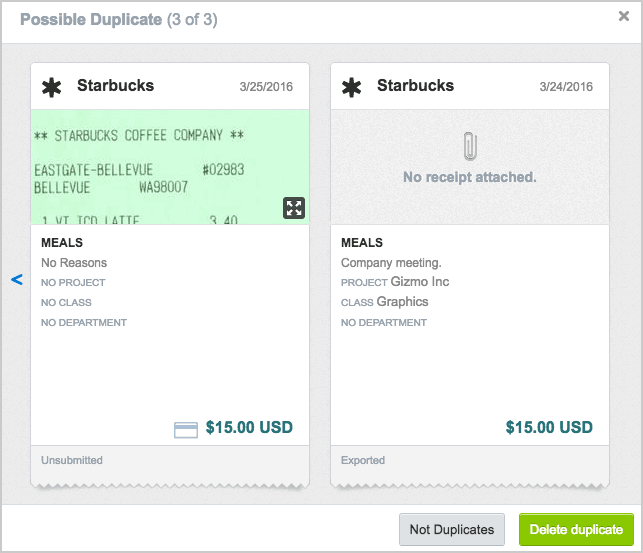This screenshot has width=643, height=553.
Task: Go to previous duplicate with left arrow
Action: point(17,280)
